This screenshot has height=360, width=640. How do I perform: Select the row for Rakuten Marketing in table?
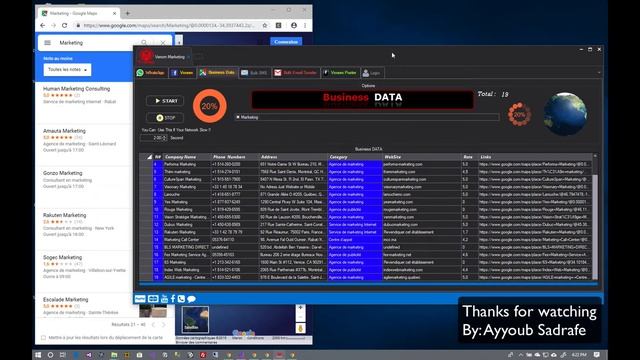point(366,232)
